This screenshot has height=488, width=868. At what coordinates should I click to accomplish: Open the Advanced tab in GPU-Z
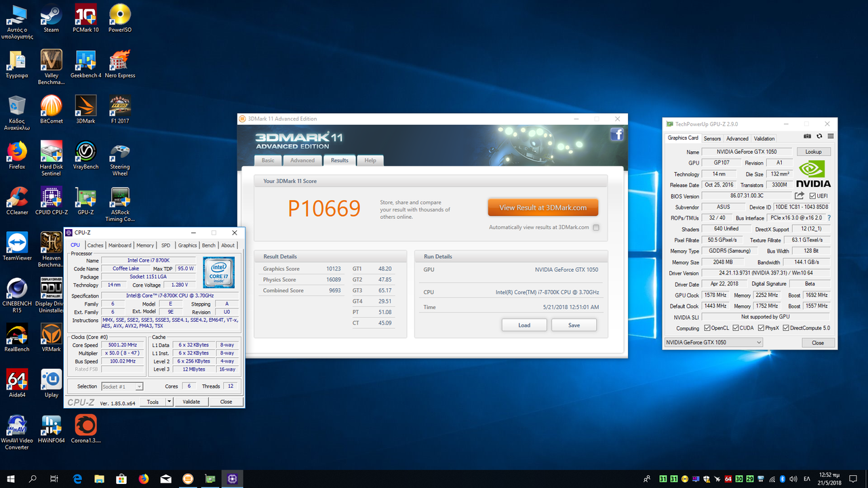[738, 139]
